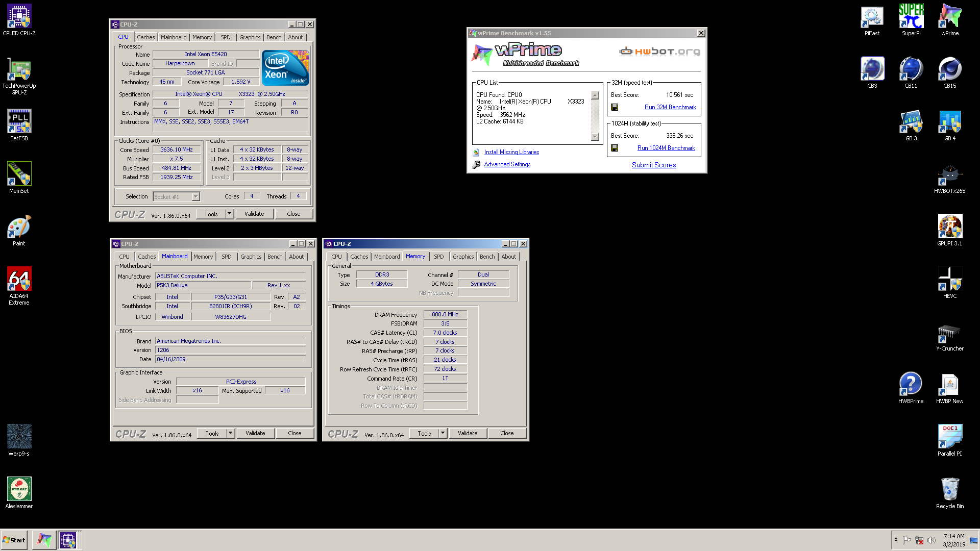Open TechPowerUp GPU-Z desktop icon

point(19,77)
